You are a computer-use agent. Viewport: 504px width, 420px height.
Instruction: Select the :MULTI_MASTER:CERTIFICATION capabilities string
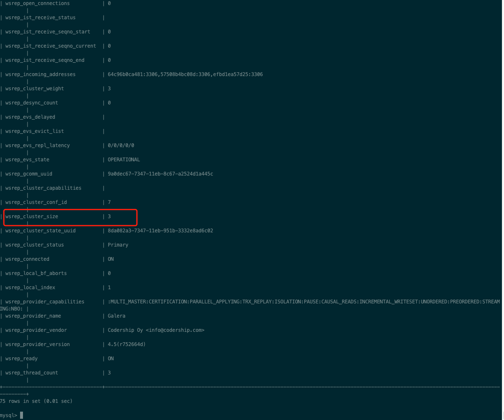(304, 302)
